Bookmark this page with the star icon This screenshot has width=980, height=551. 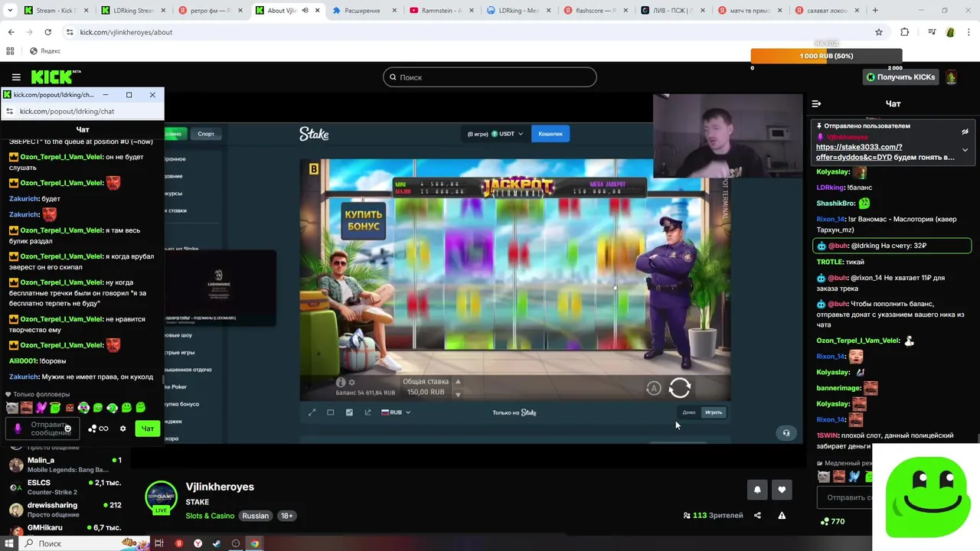coord(879,32)
